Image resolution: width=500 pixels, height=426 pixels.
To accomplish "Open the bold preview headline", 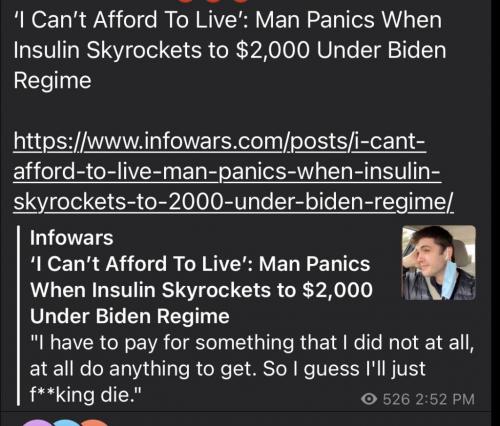I will [201, 290].
